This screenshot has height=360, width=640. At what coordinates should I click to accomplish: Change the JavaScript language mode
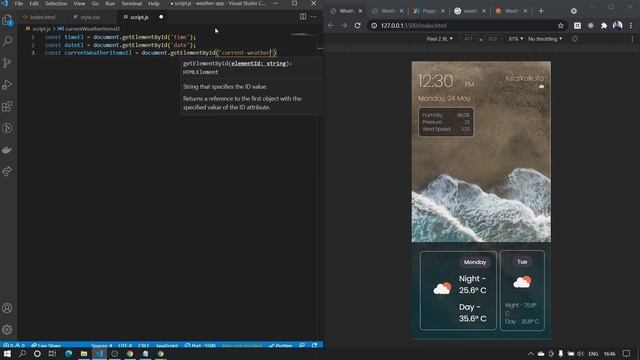pos(167,345)
